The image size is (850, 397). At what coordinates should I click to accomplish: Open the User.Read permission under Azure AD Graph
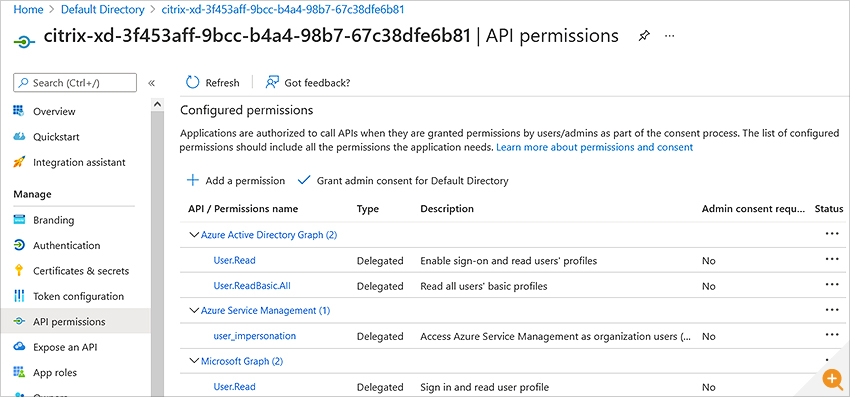(x=234, y=260)
